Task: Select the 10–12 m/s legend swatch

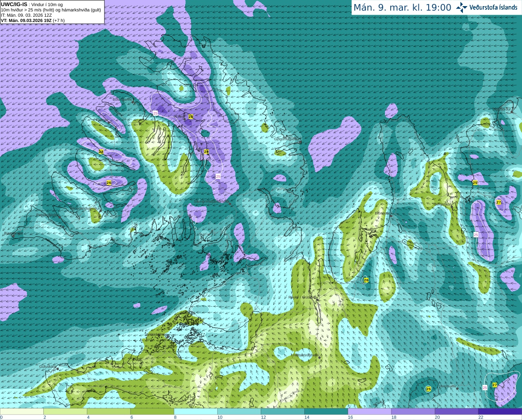Action: (239, 411)
